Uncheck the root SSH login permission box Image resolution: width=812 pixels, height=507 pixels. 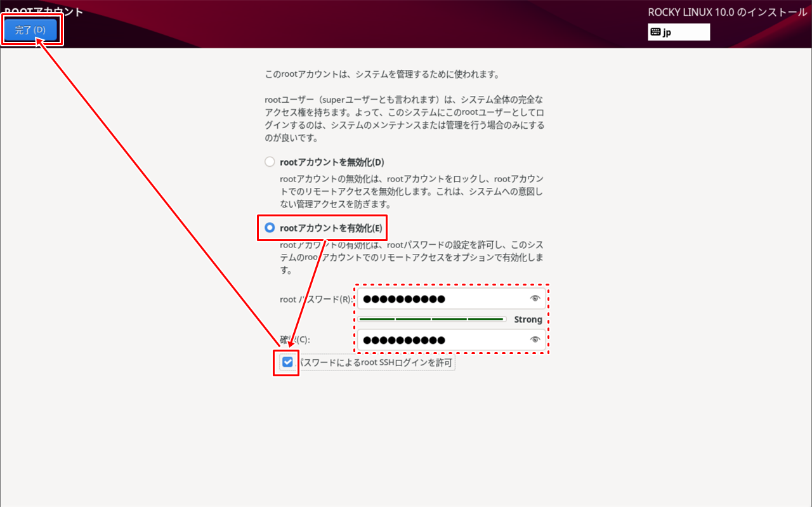pos(288,362)
